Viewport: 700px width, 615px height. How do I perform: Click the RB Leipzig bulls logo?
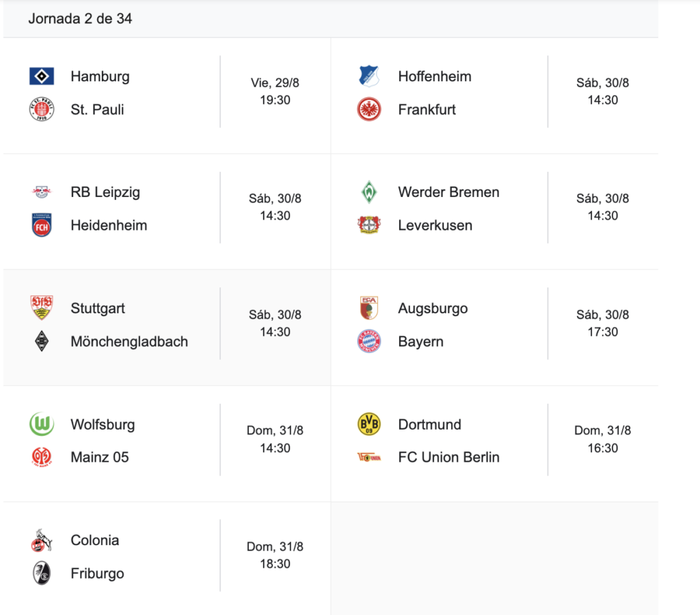(42, 192)
